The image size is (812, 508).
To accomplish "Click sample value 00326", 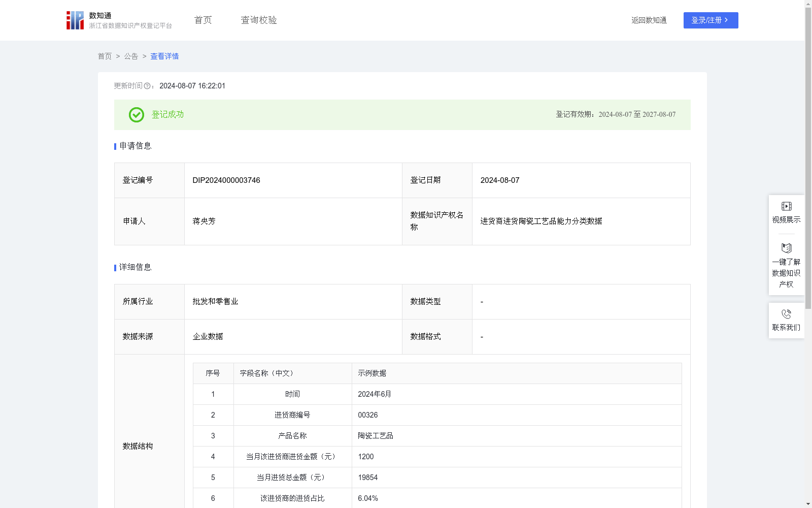I will (x=368, y=415).
